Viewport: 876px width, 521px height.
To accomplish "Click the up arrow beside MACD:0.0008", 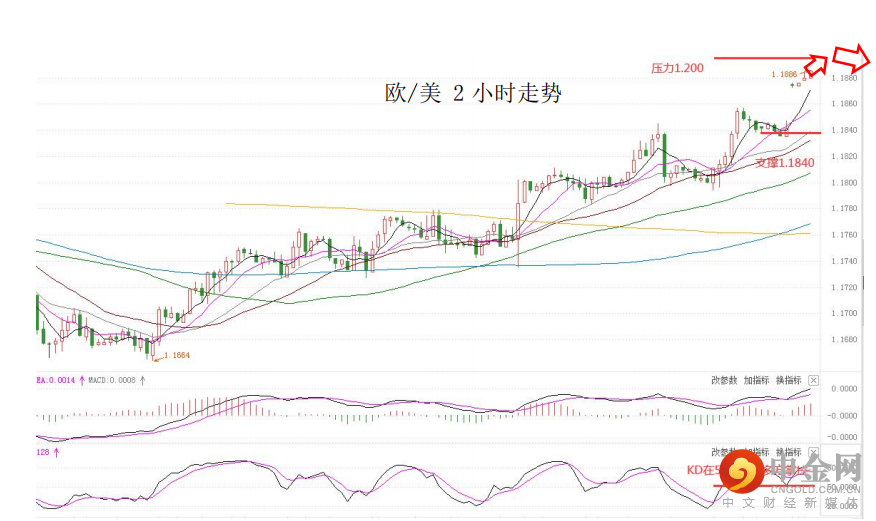I will coord(143,380).
